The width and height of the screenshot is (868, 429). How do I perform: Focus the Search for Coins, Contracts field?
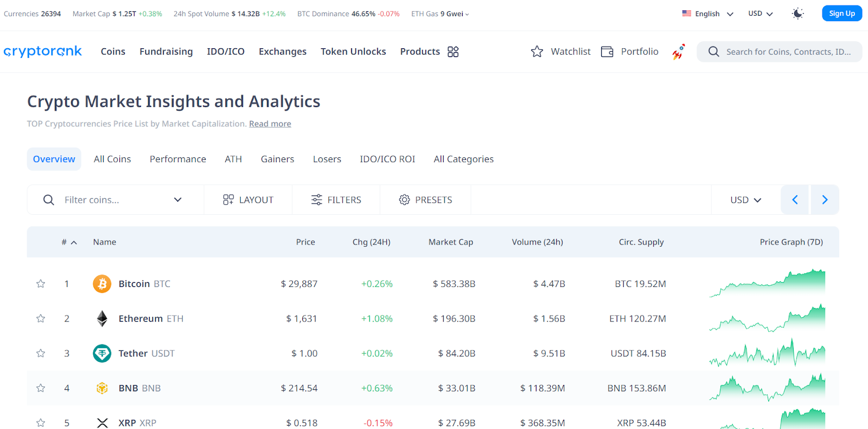pos(780,52)
